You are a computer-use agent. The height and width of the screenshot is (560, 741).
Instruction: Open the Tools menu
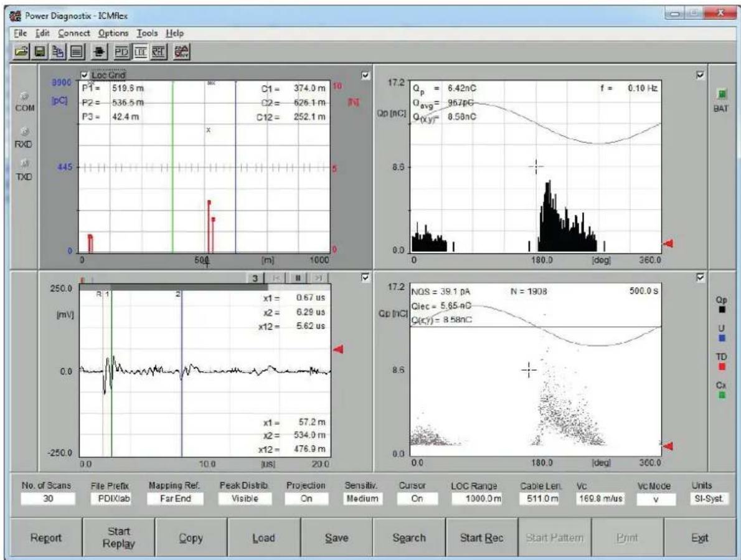(x=148, y=33)
